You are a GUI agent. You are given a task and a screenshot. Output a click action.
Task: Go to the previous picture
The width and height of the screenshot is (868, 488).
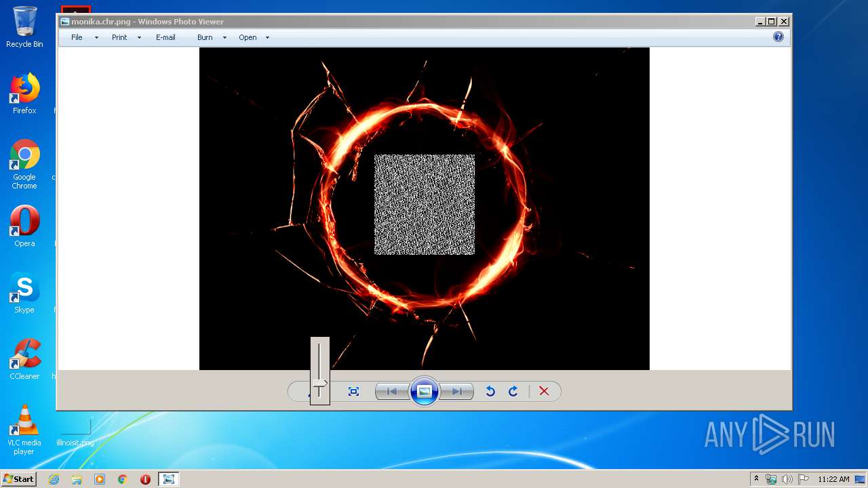pyautogui.click(x=392, y=391)
